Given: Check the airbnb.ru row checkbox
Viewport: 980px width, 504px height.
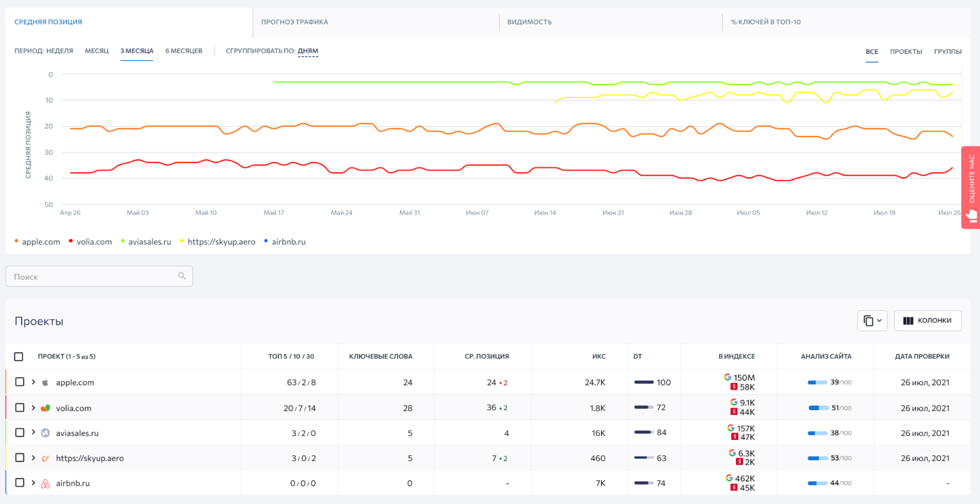Looking at the screenshot, I should click(20, 482).
